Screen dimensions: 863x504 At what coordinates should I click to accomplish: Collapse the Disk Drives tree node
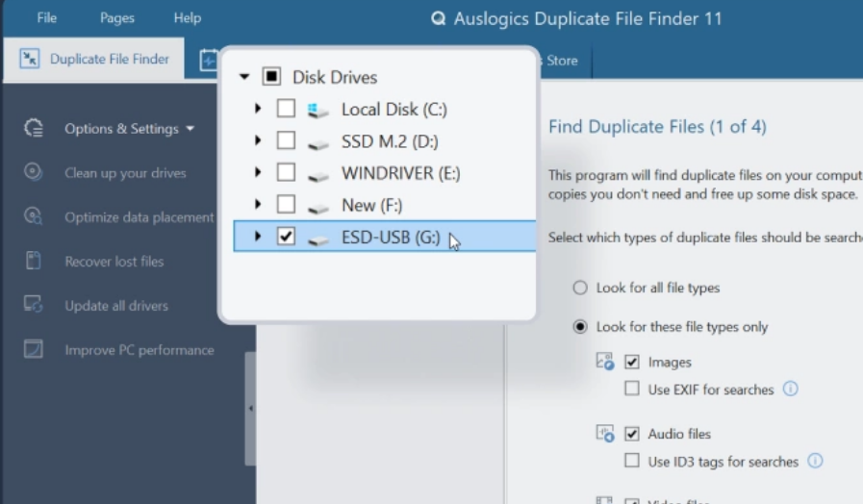pos(244,77)
